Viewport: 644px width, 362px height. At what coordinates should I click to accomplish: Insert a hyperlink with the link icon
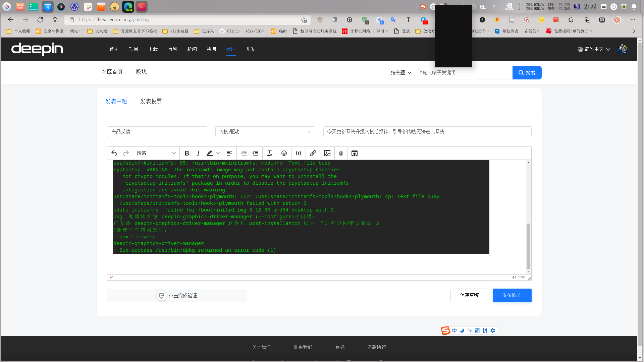313,153
